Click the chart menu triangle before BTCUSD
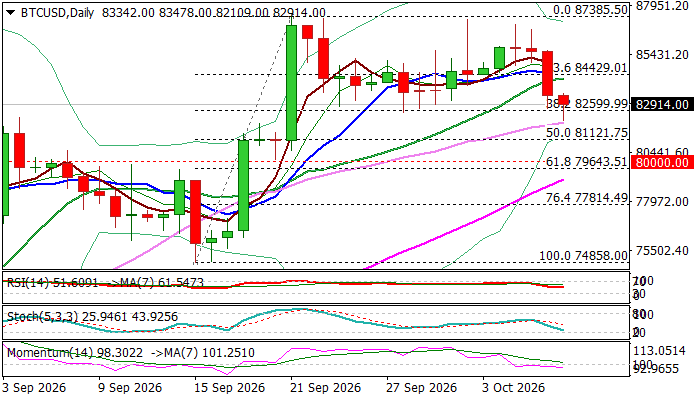700x400 pixels. pyautogui.click(x=11, y=12)
